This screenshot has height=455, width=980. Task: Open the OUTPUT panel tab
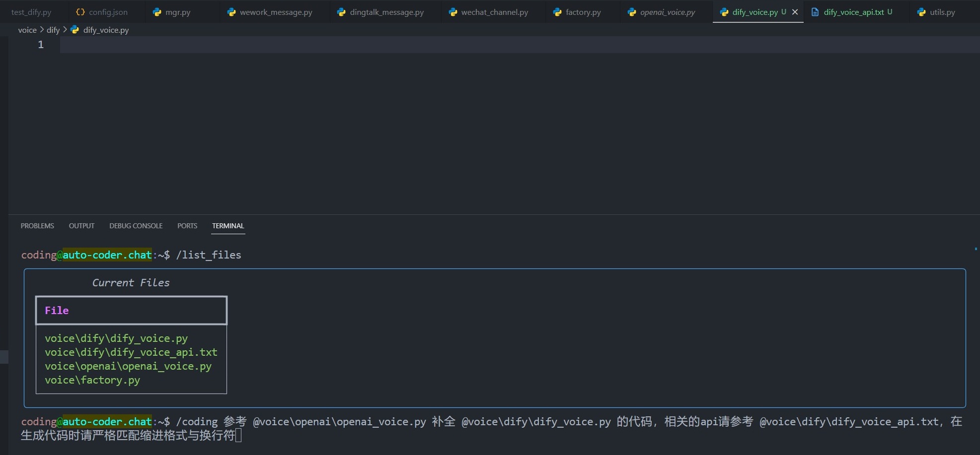(x=81, y=226)
